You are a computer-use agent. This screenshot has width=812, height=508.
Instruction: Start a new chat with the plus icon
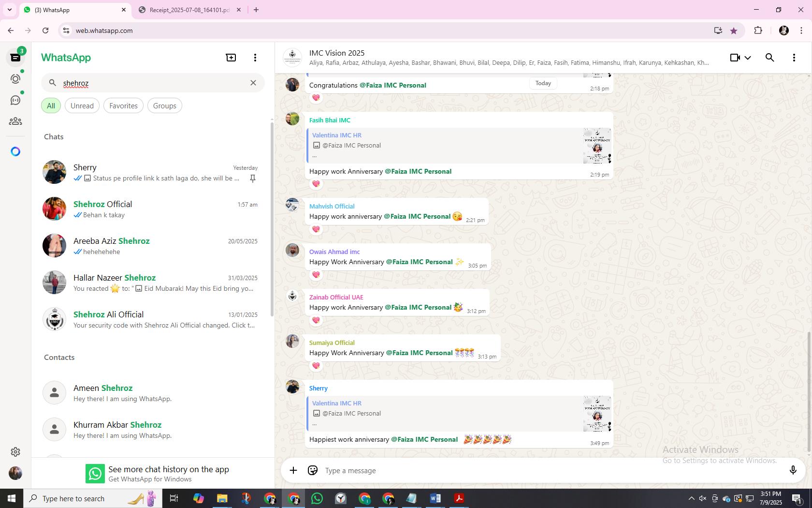tap(231, 58)
